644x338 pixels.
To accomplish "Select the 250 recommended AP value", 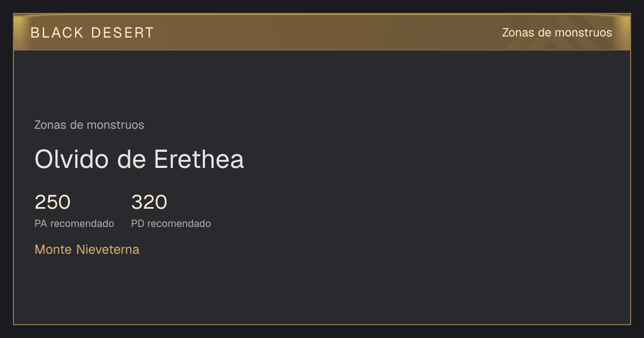I will coord(53,202).
